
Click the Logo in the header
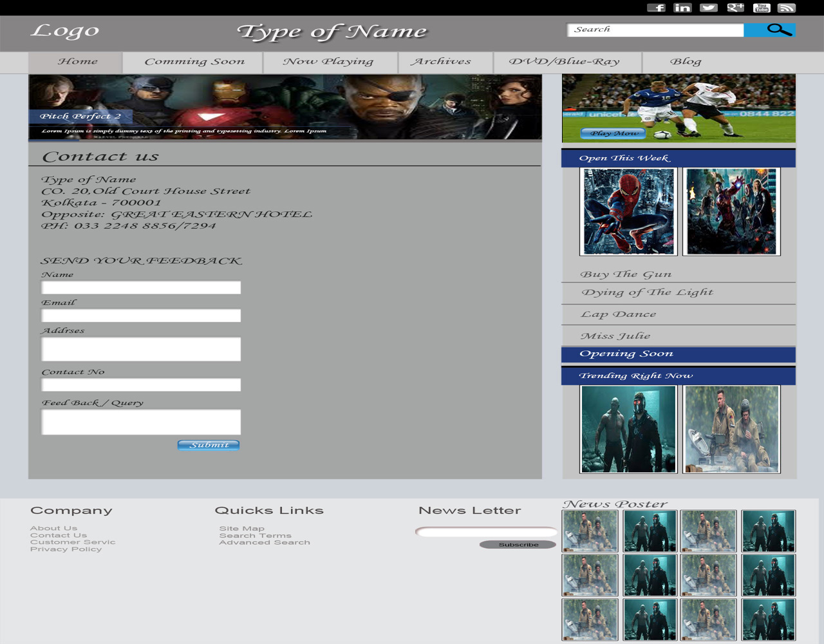pyautogui.click(x=65, y=30)
